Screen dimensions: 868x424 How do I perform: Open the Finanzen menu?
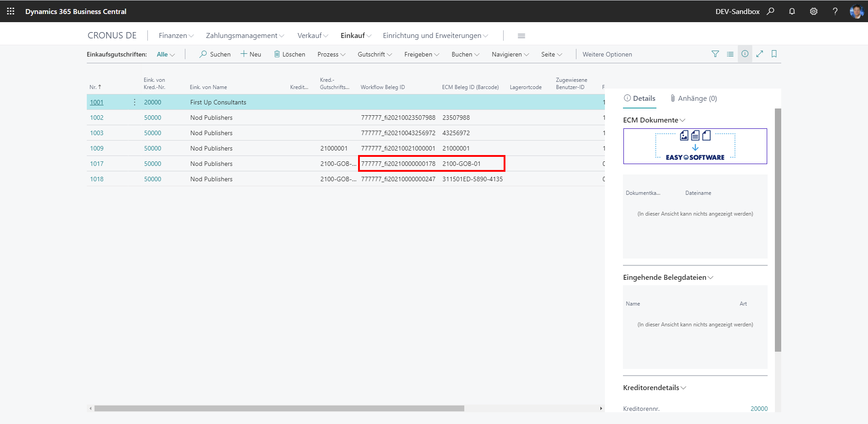tap(176, 35)
